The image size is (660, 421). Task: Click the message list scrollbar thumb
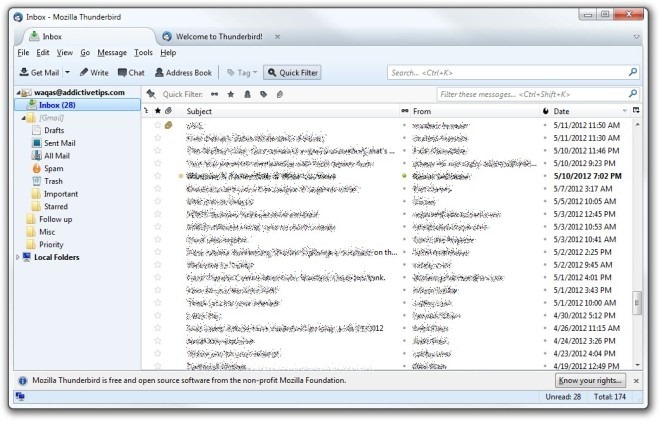[x=636, y=302]
